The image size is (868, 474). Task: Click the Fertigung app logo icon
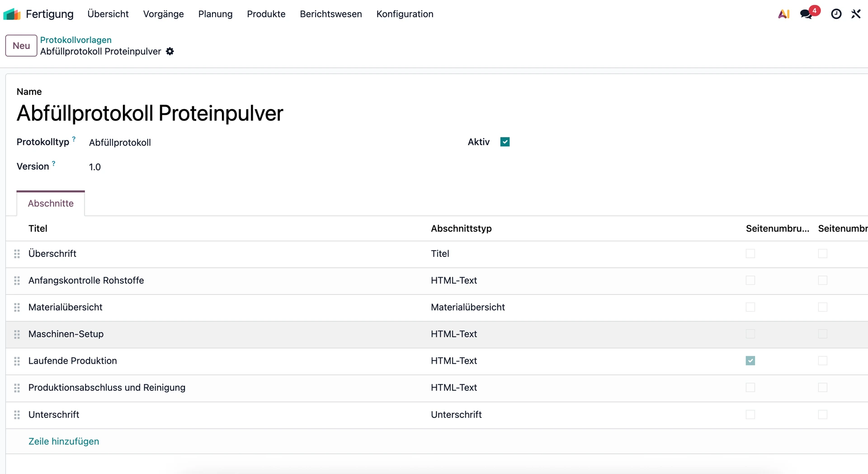pyautogui.click(x=12, y=14)
